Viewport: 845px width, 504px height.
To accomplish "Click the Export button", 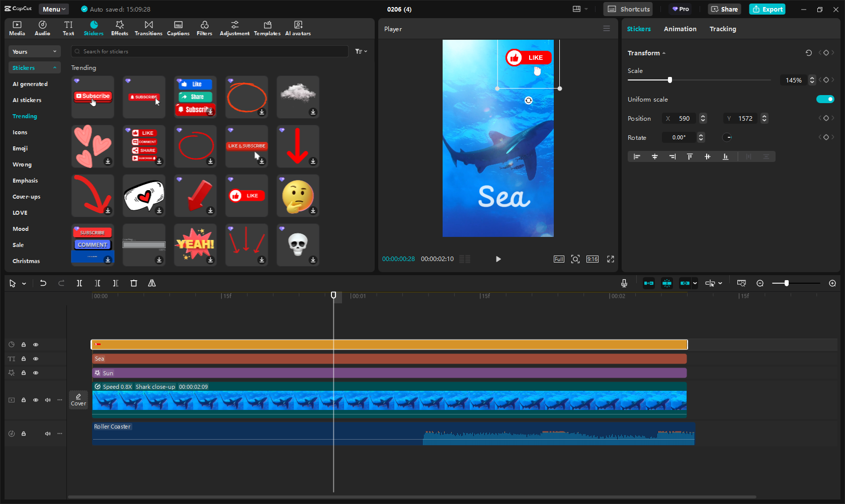I will [767, 9].
